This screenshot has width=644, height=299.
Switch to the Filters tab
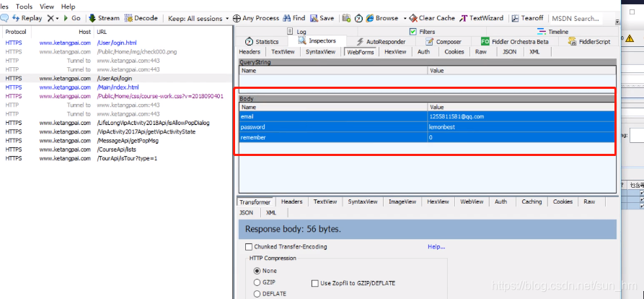(422, 32)
